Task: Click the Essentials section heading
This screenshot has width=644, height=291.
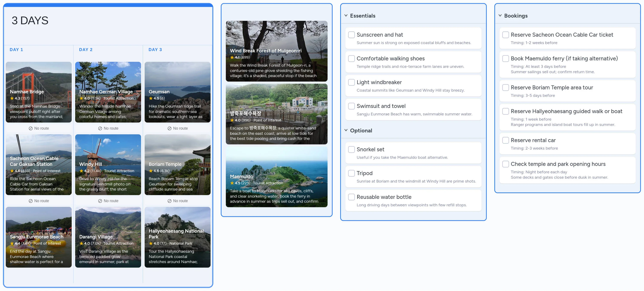Action: tap(363, 16)
